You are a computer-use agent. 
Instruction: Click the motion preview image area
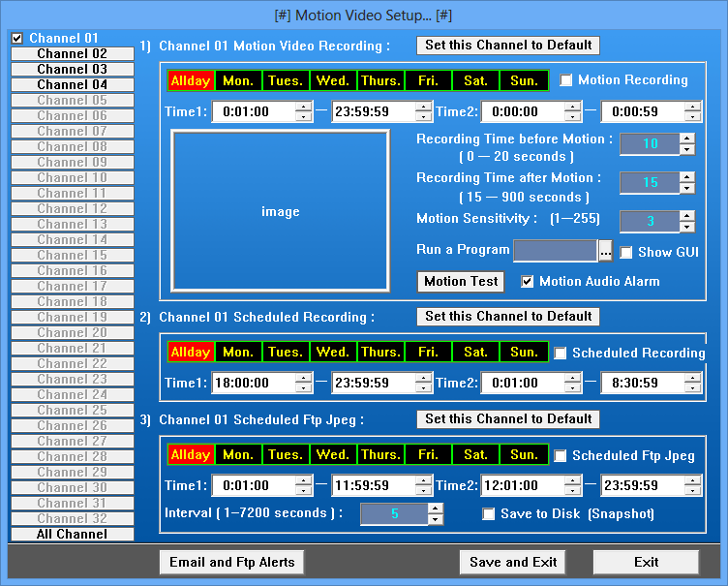click(281, 211)
